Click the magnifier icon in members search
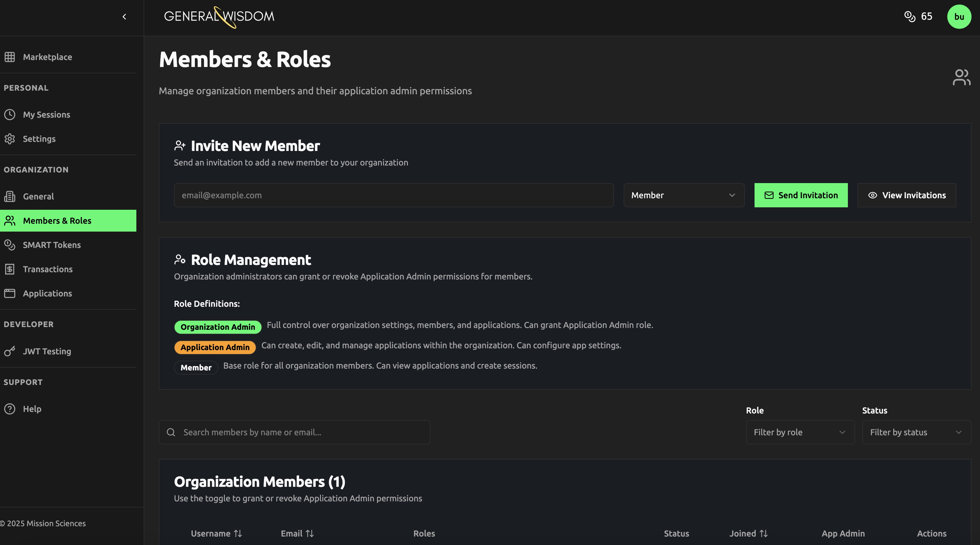 coord(171,432)
